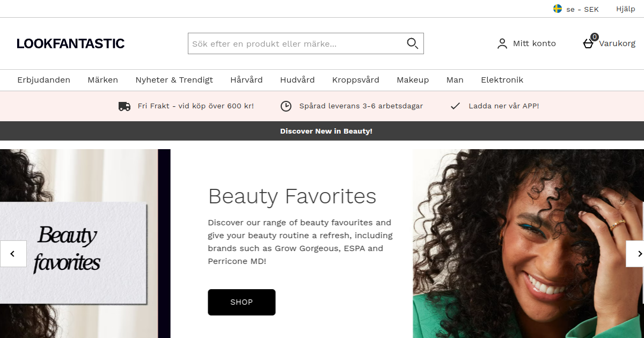Click the clock icon for tracked delivery
Image resolution: width=644 pixels, height=338 pixels.
tap(286, 106)
